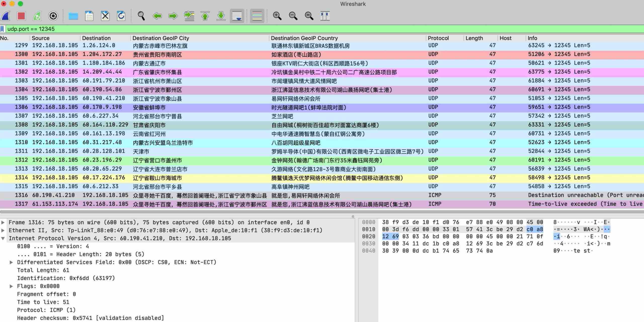This screenshot has width=644, height=322.
Task: Save this capture file icon
Action: [x=89, y=16]
